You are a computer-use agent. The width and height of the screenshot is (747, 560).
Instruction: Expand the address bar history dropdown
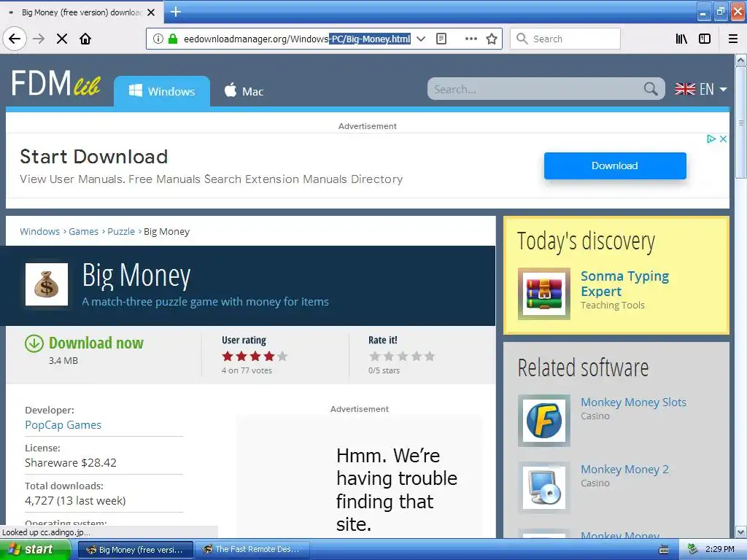point(421,39)
